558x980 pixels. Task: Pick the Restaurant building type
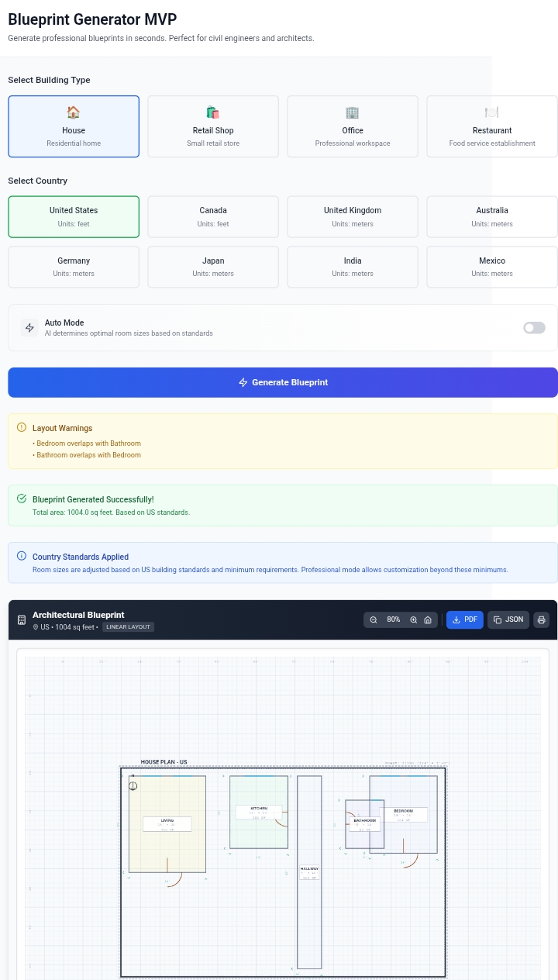492,126
